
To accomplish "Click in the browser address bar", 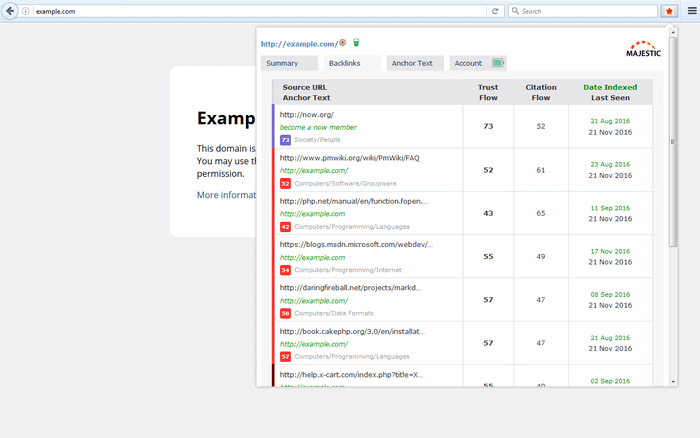I will click(259, 11).
